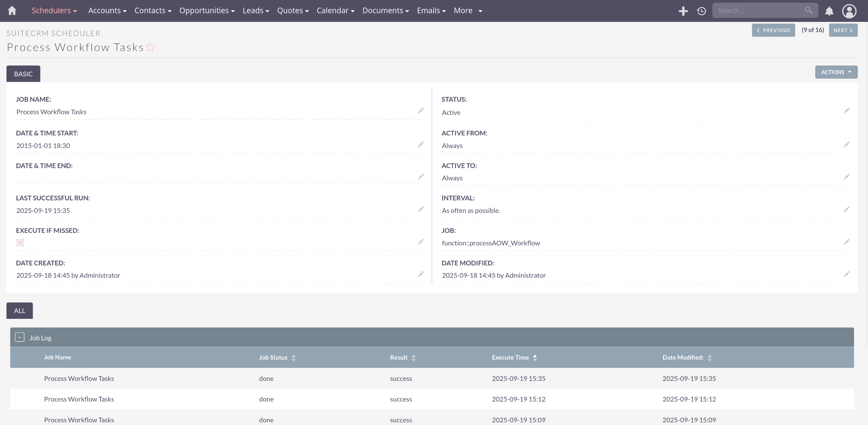Viewport: 868px width, 425px height.
Task: Toggle the Execute If Missed checkbox
Action: click(x=20, y=243)
